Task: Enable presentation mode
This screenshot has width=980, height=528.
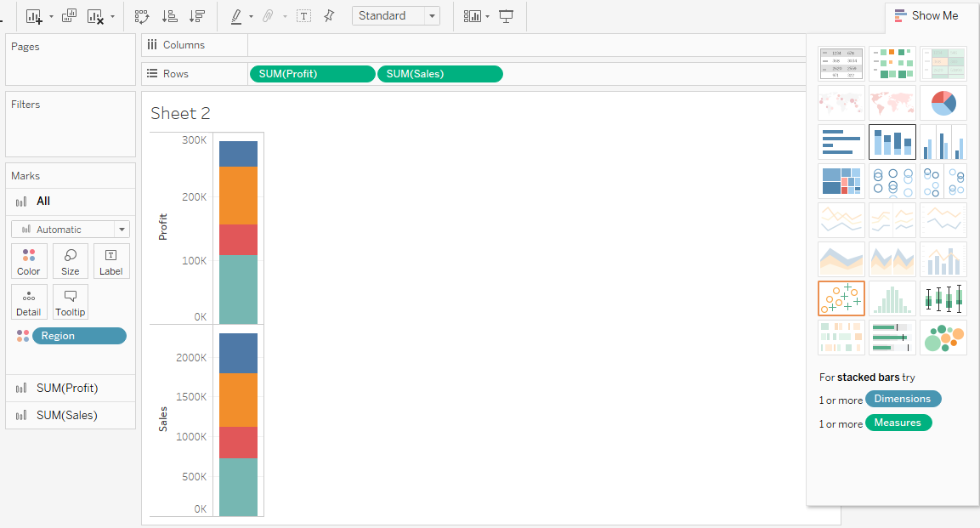Action: point(506,15)
